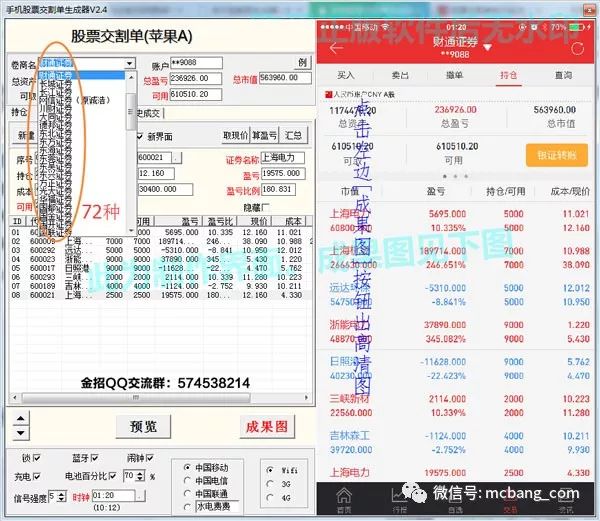Tap the rotation lock icon in phone status bar
Viewport: 600px width, 521px height.
(522, 27)
